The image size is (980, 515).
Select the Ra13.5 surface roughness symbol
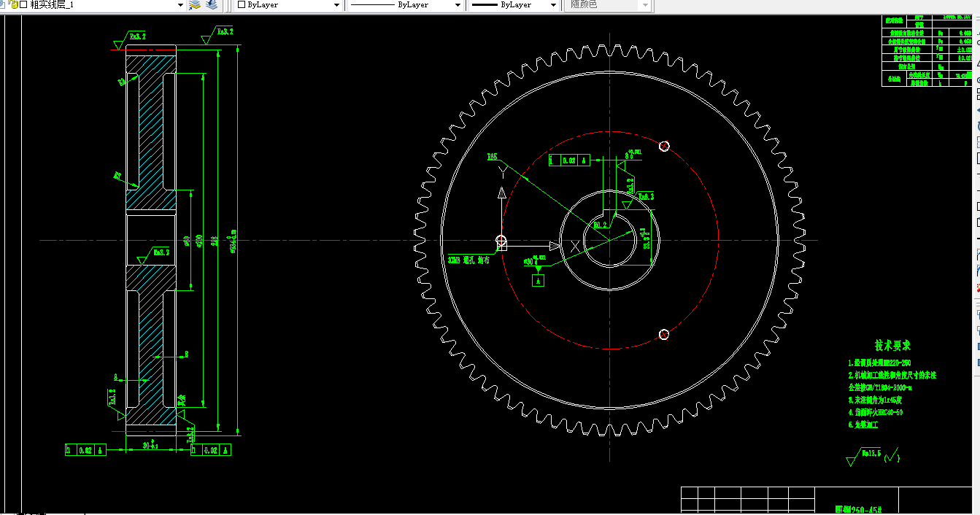(x=864, y=457)
